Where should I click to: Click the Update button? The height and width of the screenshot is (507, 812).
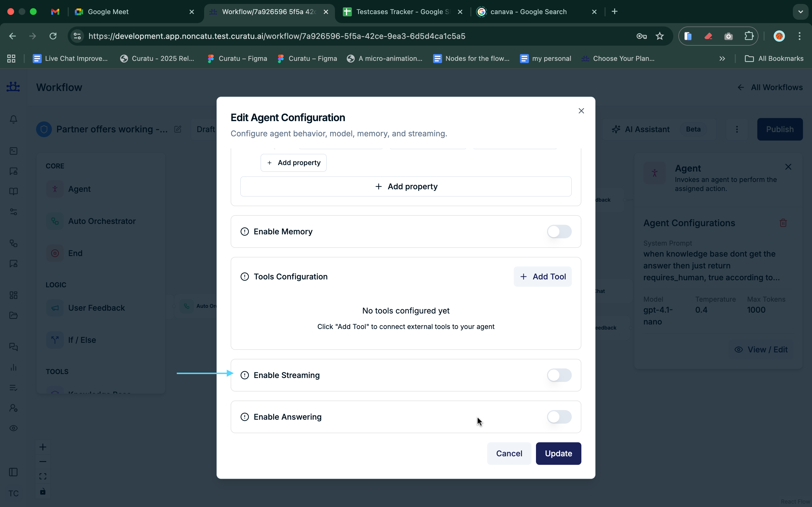coord(558,453)
